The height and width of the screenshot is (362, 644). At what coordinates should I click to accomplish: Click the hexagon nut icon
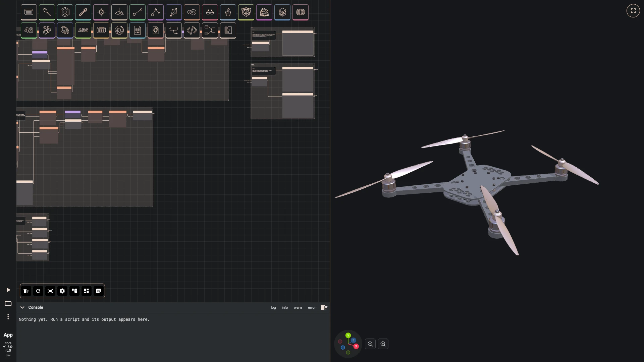[65, 12]
